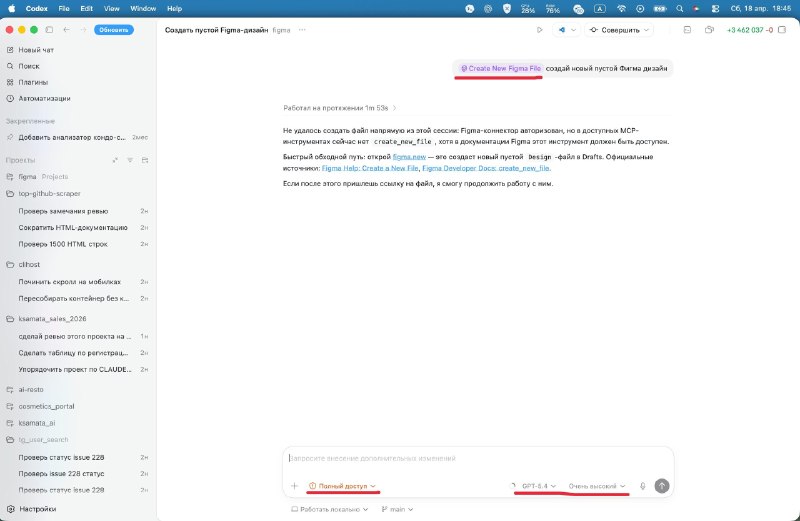This screenshot has height=521, width=800.
Task: Open Плагины in the sidebar
Action: pyautogui.click(x=33, y=82)
